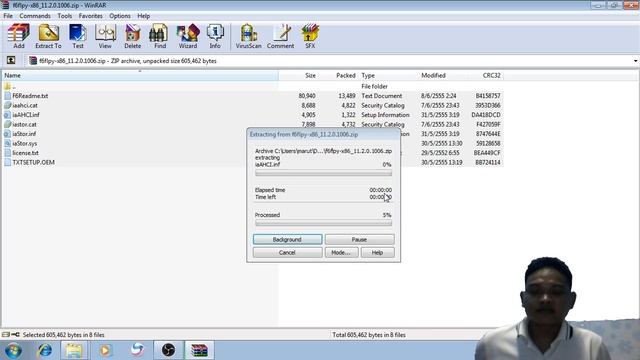Screen dimensions: 640x360
Task: Open the View file tool
Action: (105, 36)
